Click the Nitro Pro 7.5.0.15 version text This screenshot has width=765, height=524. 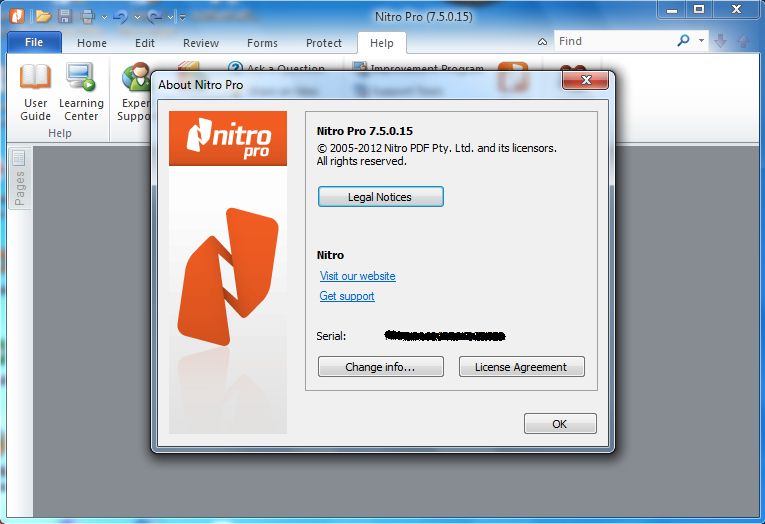click(x=364, y=131)
